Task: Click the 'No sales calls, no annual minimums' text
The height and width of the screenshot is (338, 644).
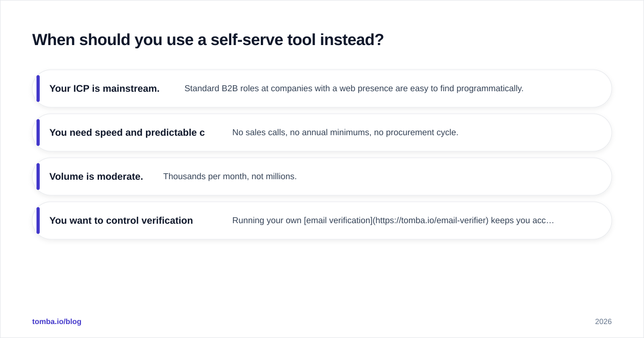Action: point(345,133)
